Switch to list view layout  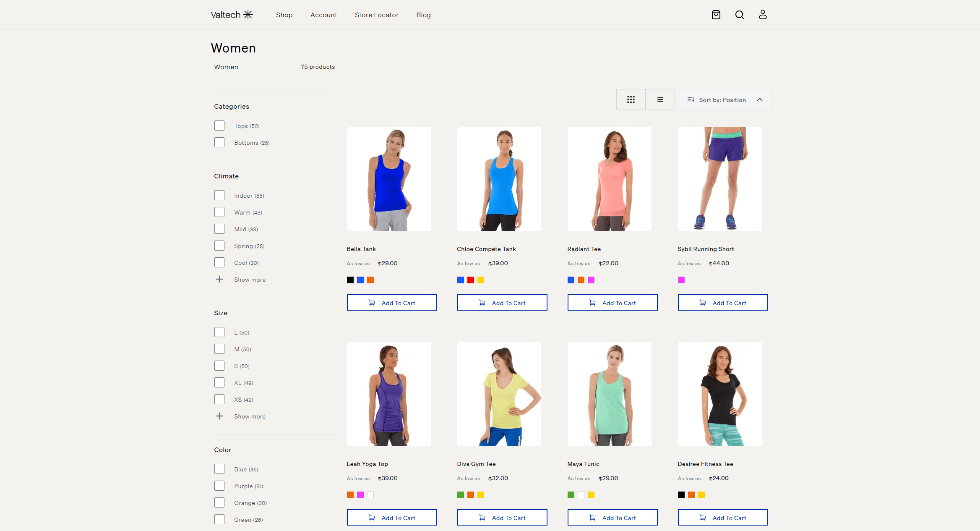[x=660, y=99]
